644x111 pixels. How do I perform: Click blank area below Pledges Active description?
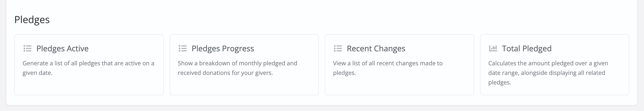(89, 85)
